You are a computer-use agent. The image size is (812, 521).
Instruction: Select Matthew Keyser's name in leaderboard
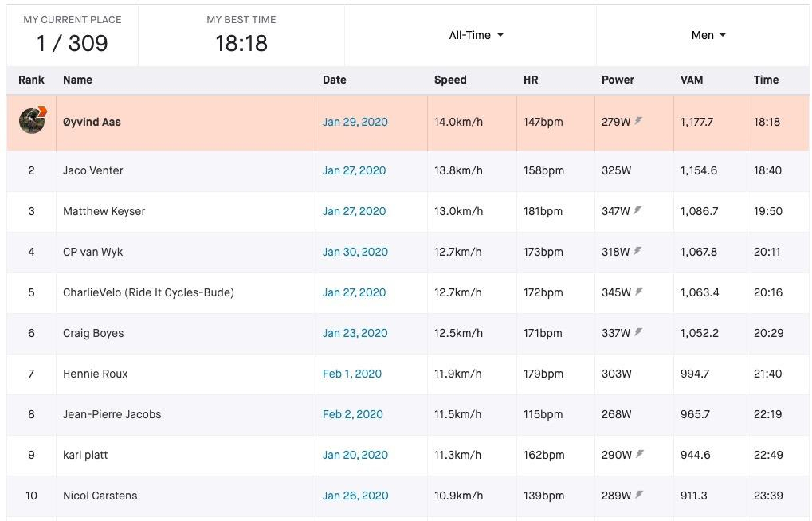[x=104, y=211]
